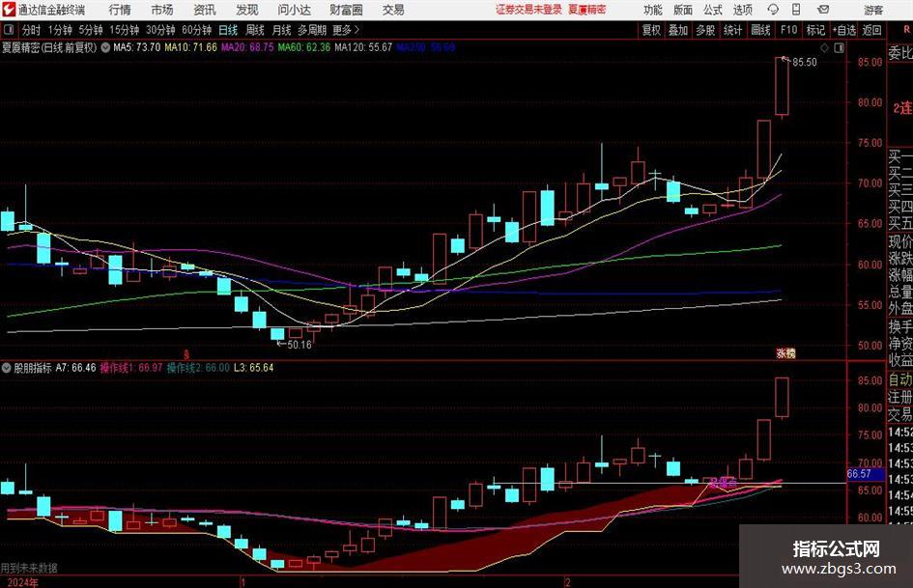Click the 通达信 red logo icon
Image resolution: width=913 pixels, height=588 pixels.
[9, 10]
